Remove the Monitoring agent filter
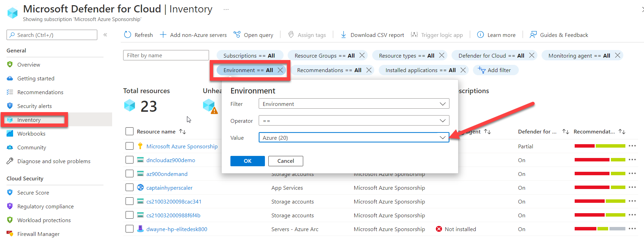This screenshot has width=644, height=238. (617, 56)
